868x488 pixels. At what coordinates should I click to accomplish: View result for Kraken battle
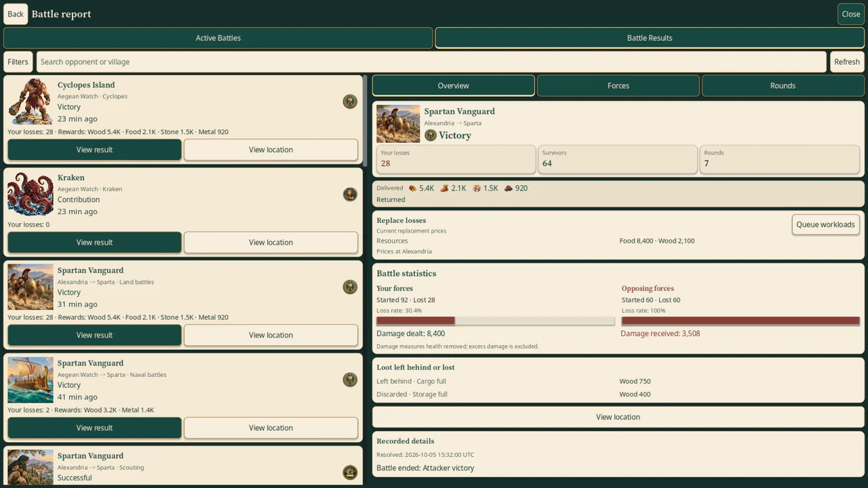(x=94, y=243)
